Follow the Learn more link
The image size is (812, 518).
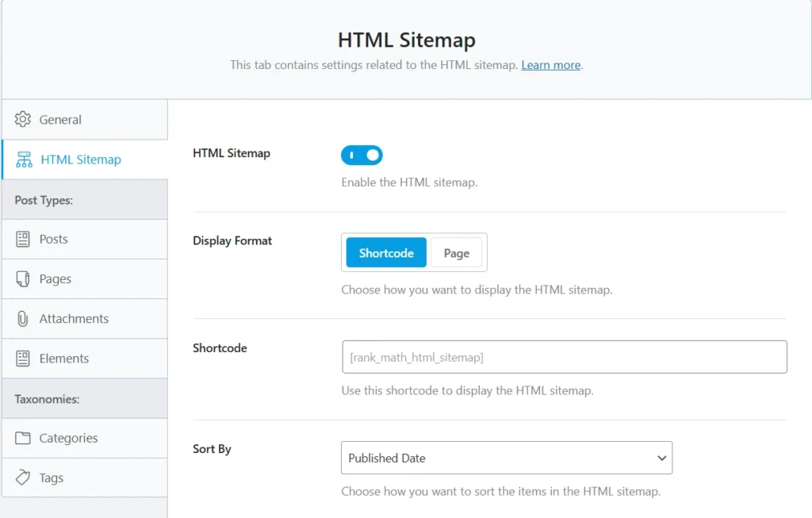tap(550, 65)
